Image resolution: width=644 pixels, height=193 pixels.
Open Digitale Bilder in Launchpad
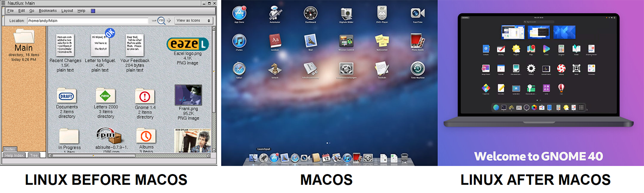tap(346, 13)
